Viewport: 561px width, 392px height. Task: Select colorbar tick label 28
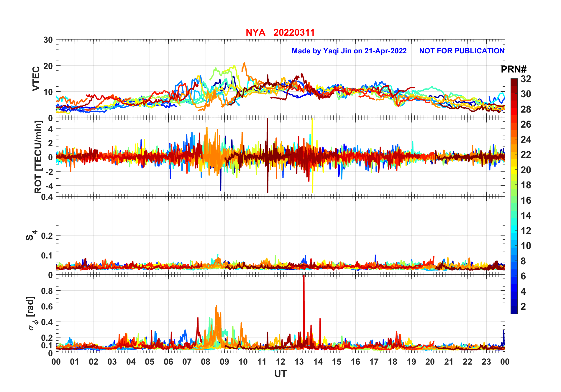[x=526, y=109]
